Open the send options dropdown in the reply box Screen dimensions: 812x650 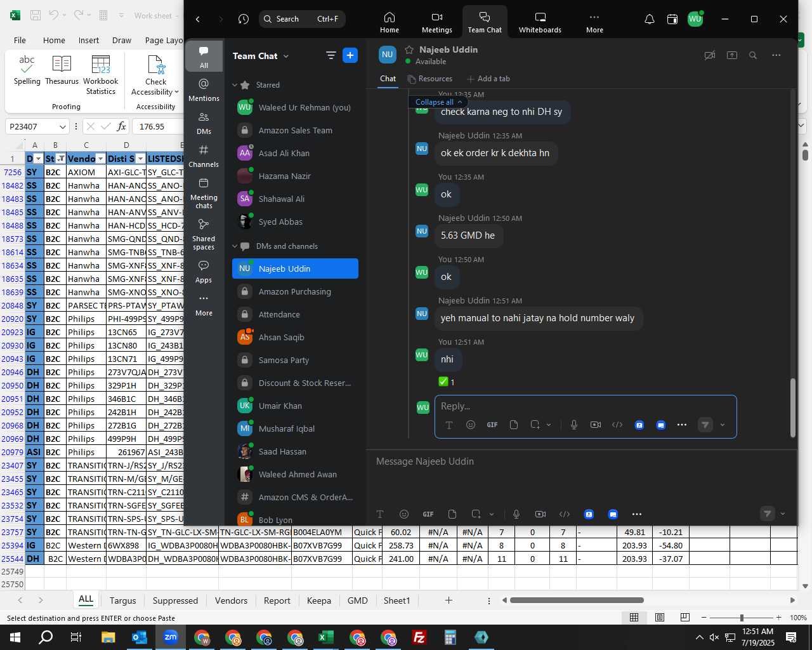pos(723,425)
